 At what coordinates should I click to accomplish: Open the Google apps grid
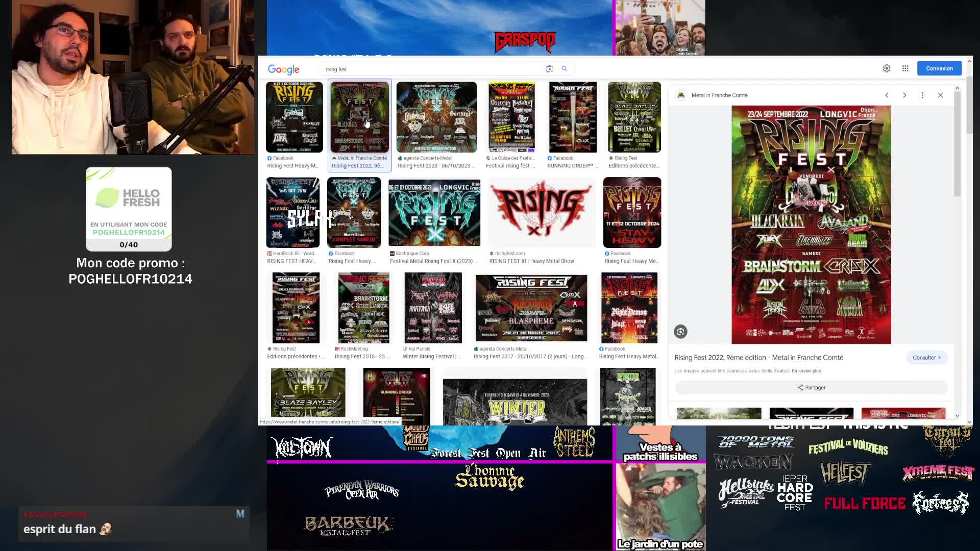click(x=905, y=68)
